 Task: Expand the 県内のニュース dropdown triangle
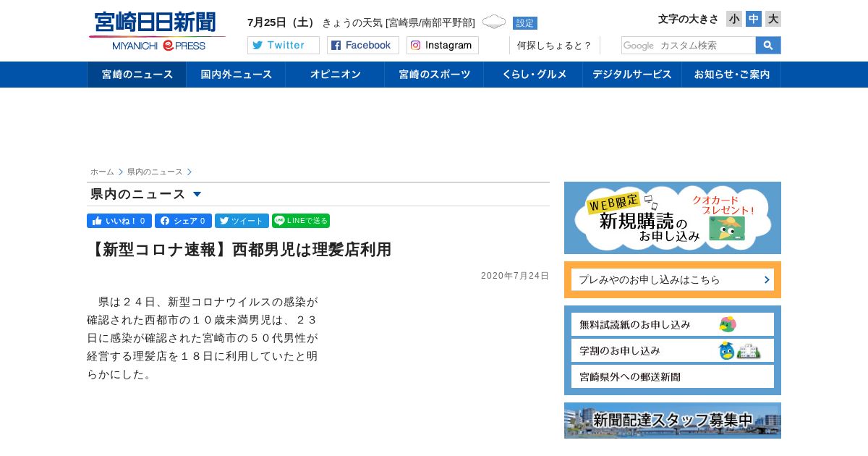click(x=197, y=194)
